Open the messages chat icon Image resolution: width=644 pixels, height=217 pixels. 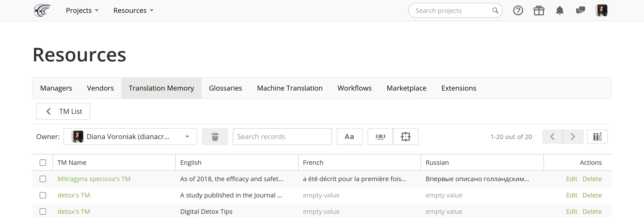pyautogui.click(x=580, y=10)
